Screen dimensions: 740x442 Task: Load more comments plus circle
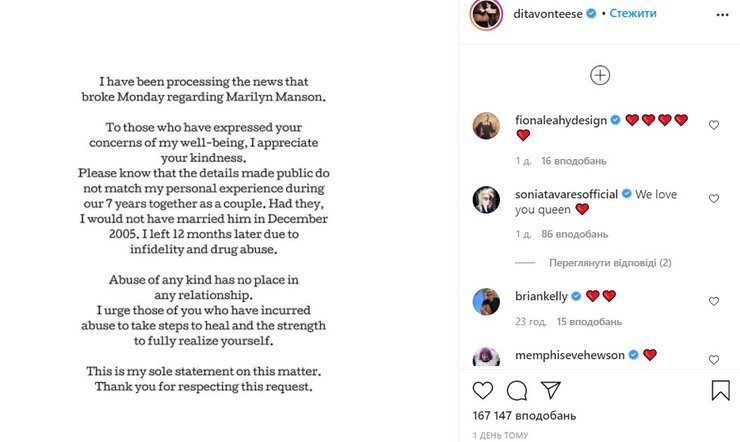600,75
